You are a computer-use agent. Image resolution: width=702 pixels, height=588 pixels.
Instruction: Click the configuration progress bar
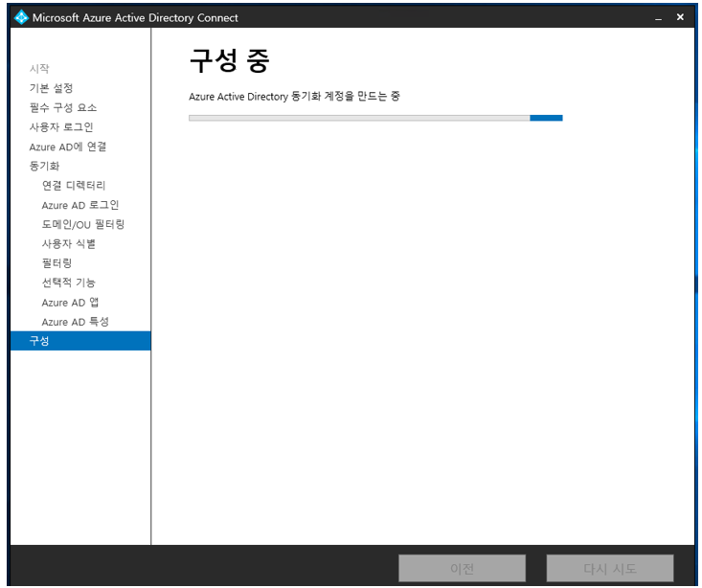(375, 118)
